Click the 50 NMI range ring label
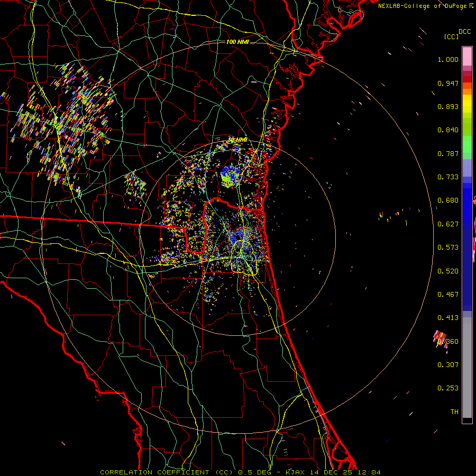 (x=237, y=140)
